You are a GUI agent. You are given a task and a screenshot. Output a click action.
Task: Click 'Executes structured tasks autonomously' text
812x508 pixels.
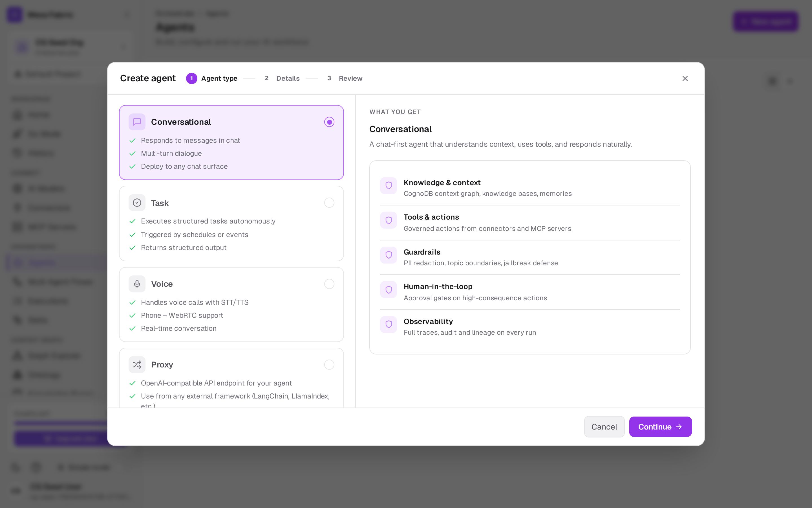pos(208,221)
